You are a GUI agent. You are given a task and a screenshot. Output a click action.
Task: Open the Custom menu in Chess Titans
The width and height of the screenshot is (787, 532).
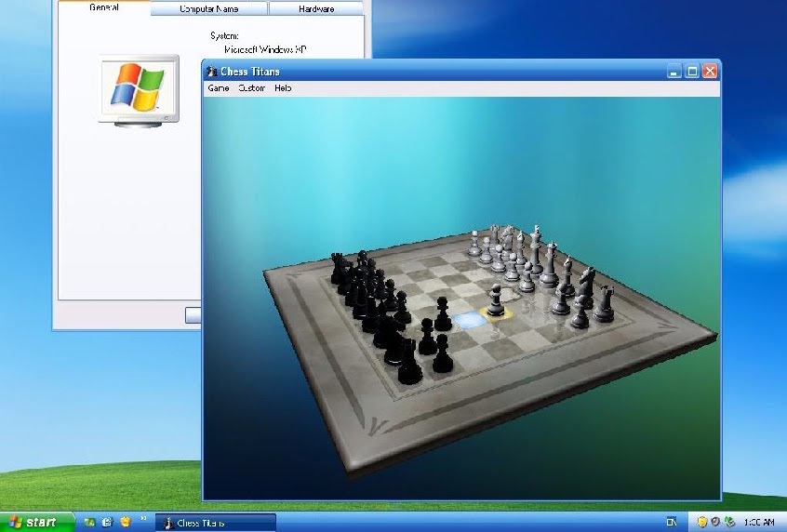(x=251, y=87)
